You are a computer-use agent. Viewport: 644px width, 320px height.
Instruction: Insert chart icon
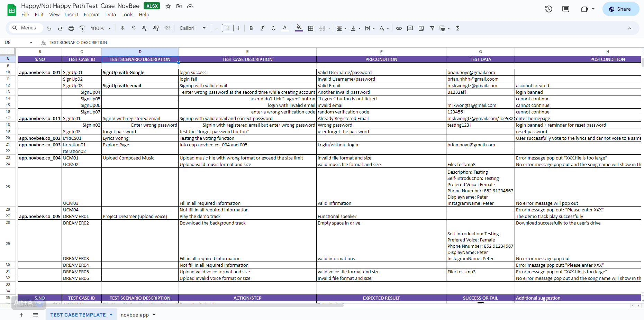coord(421,28)
